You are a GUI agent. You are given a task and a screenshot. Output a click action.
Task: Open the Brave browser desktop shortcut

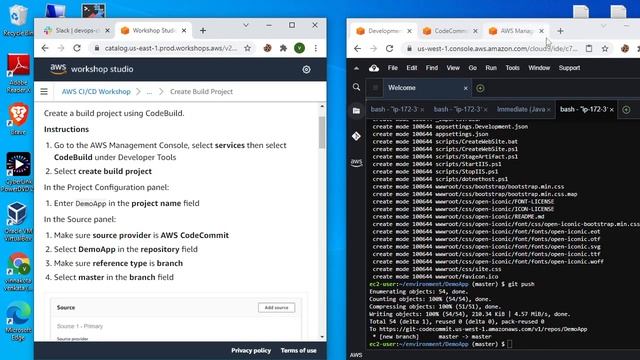coord(18,119)
